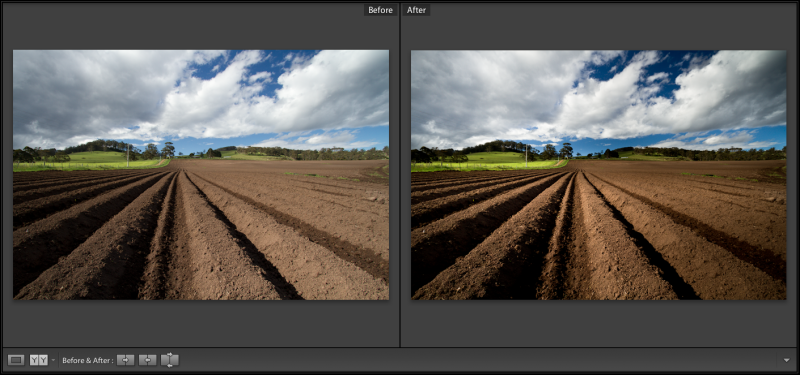The width and height of the screenshot is (800, 375).
Task: Toggle the Y|Y Before and After view
Action: [39, 360]
